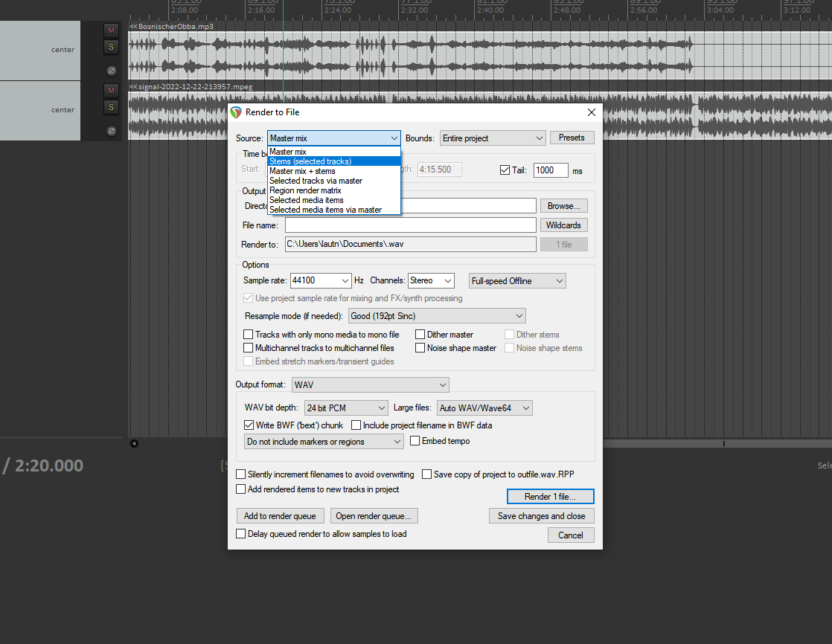Image resolution: width=832 pixels, height=644 pixels.
Task: Open the Bounds dropdown
Action: coord(492,138)
